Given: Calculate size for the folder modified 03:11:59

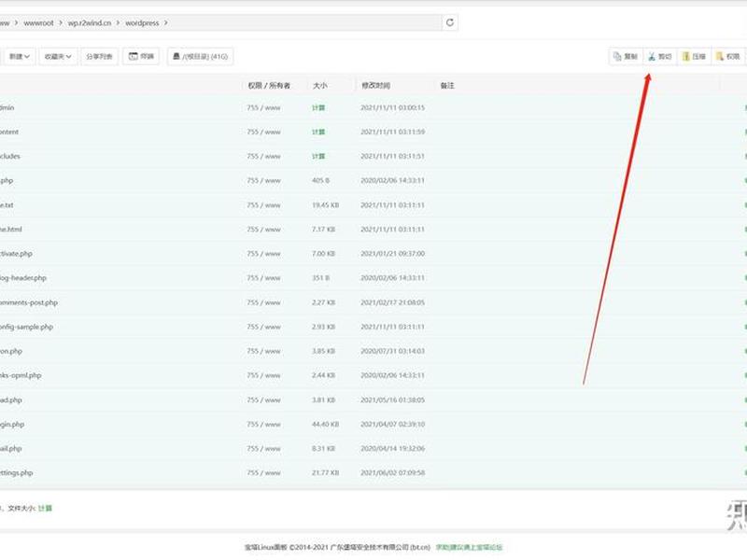Looking at the screenshot, I should [318, 132].
